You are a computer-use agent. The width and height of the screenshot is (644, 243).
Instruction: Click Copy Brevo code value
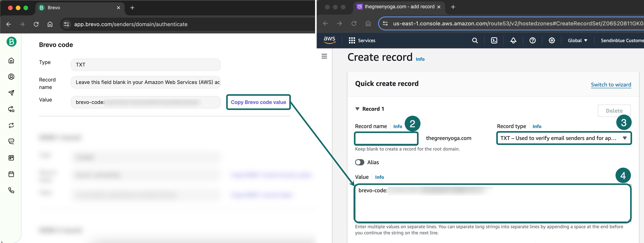pos(258,102)
